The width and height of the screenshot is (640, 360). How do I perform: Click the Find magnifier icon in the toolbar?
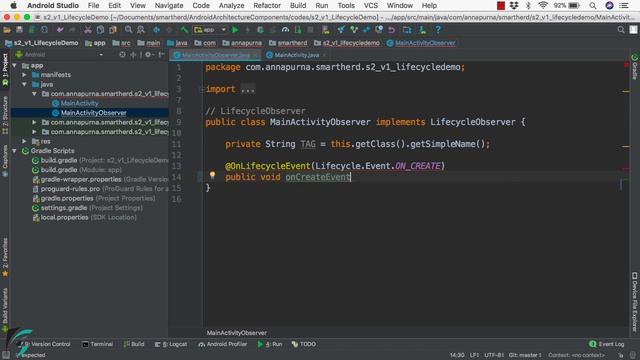coord(128,30)
